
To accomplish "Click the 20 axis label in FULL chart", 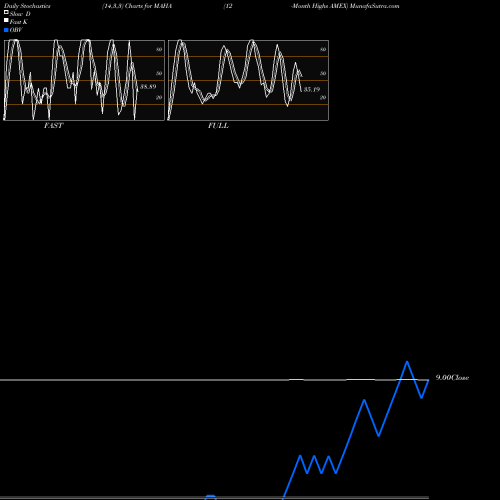I will pyautogui.click(x=323, y=97).
